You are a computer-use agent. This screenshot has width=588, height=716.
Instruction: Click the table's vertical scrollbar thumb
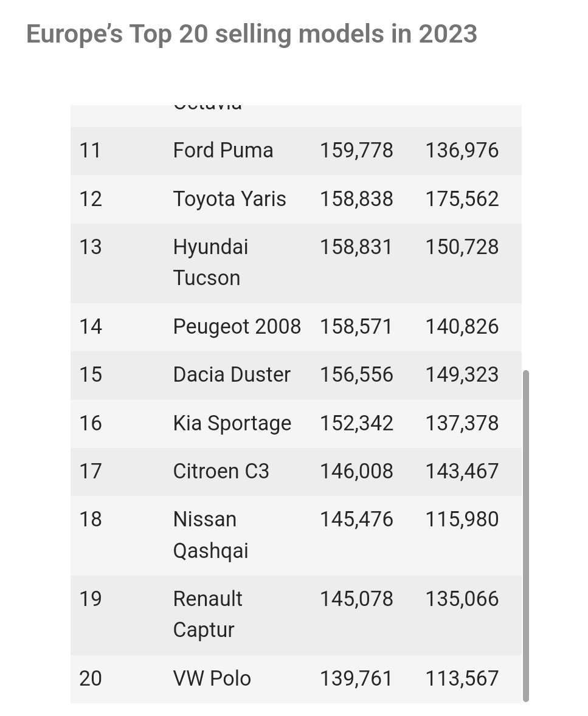(525, 535)
